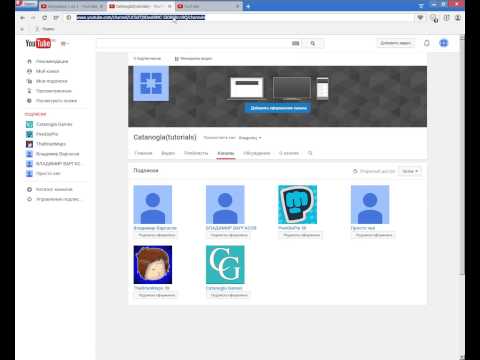Toggle the guide menu icon beside the YouTube logo
Image resolution: width=480 pixels, height=360 pixels.
[64, 43]
